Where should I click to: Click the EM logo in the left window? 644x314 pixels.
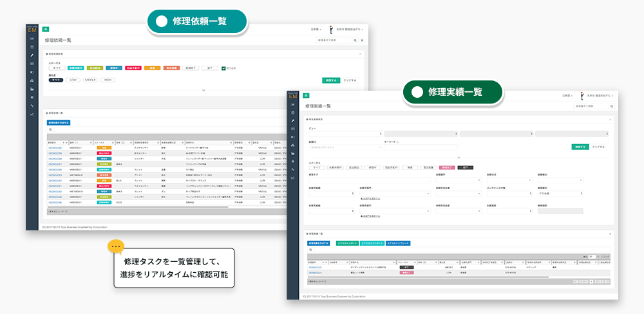click(32, 29)
